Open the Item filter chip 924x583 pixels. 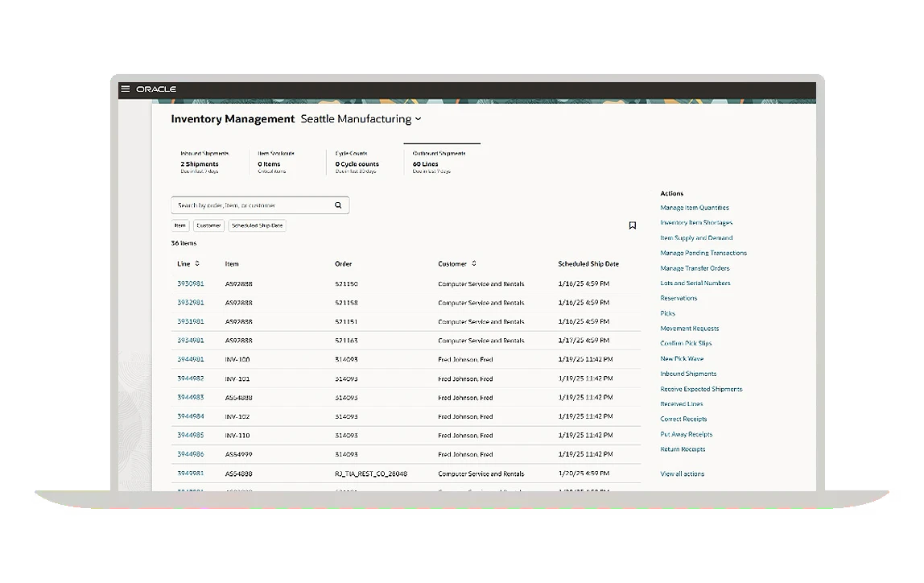180,225
